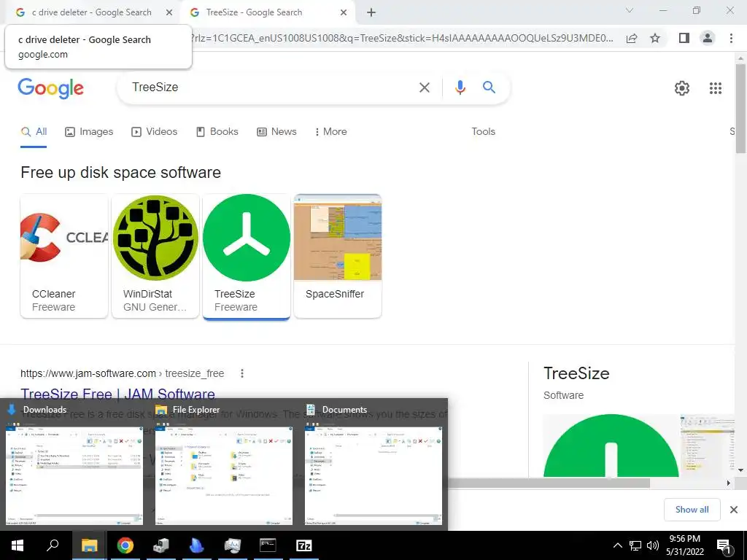
Task: Expand the More search filters
Action: [330, 132]
